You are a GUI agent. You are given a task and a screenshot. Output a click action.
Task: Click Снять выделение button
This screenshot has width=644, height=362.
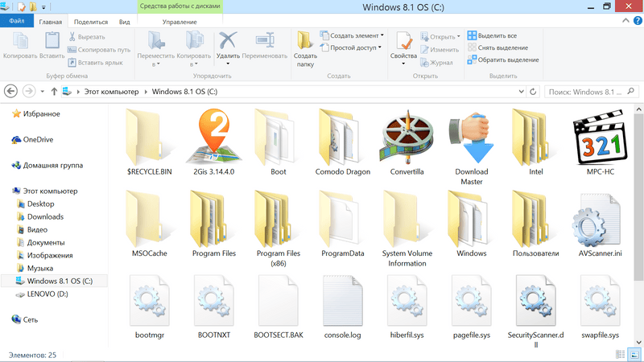(x=497, y=47)
